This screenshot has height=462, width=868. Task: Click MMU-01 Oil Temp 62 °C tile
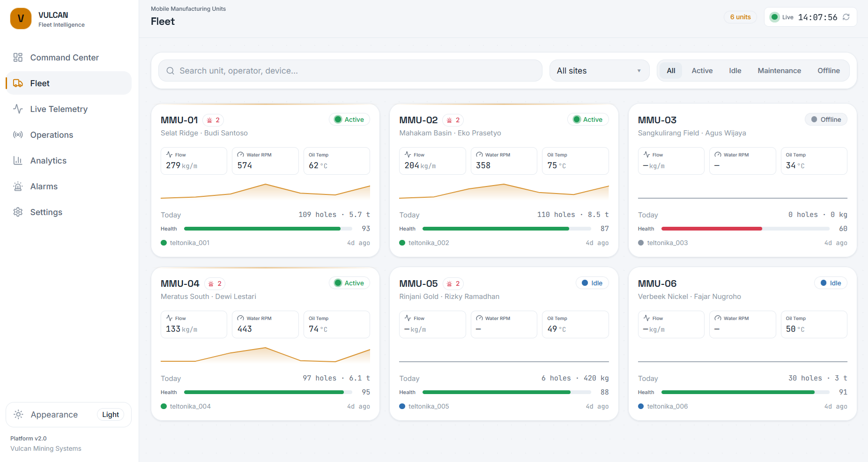click(x=337, y=161)
